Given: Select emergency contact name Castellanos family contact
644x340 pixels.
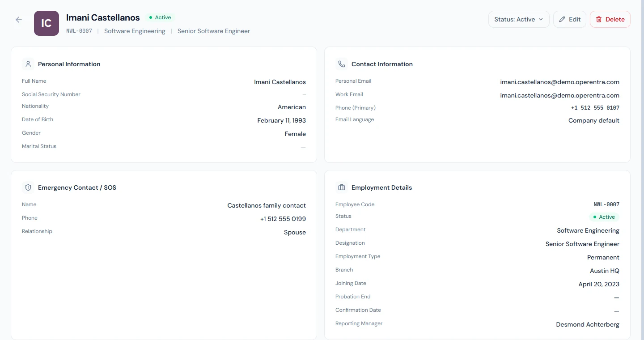Looking at the screenshot, I should (267, 205).
